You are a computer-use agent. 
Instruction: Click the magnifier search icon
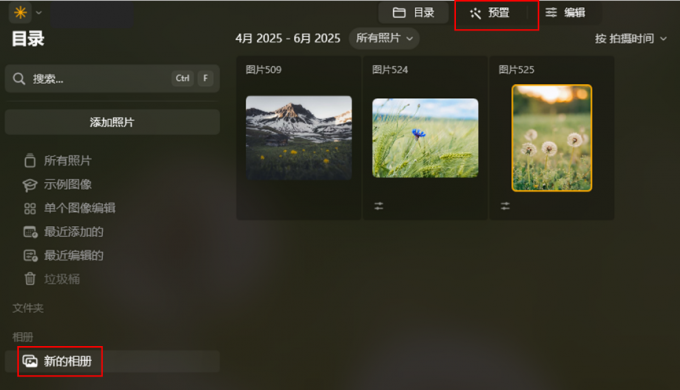click(19, 79)
